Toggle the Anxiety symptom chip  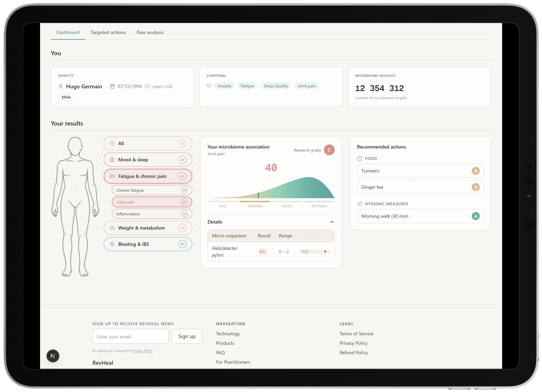224,86
